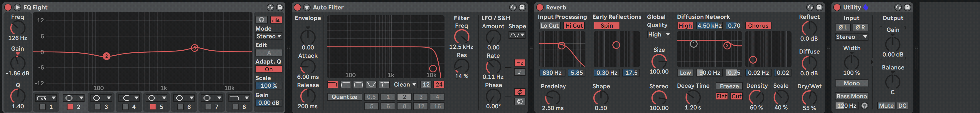
Task: Select quantize value 2
Action: coord(404,97)
